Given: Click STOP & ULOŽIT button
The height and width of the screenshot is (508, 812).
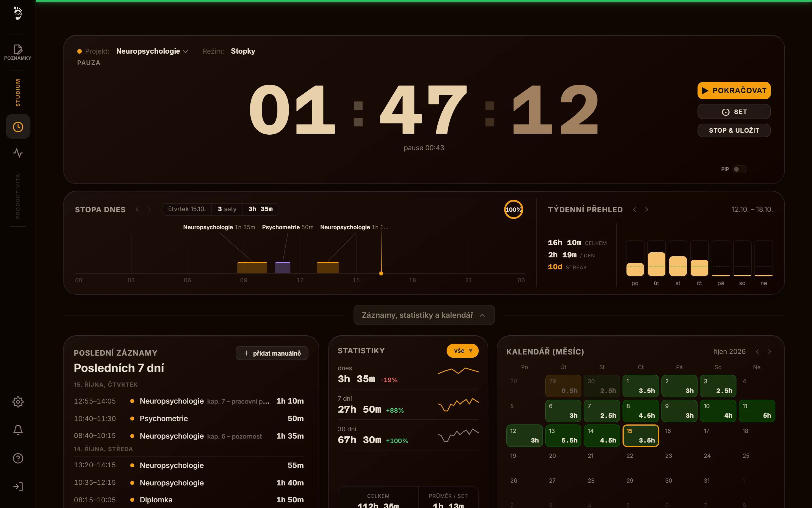Looking at the screenshot, I should (734, 130).
